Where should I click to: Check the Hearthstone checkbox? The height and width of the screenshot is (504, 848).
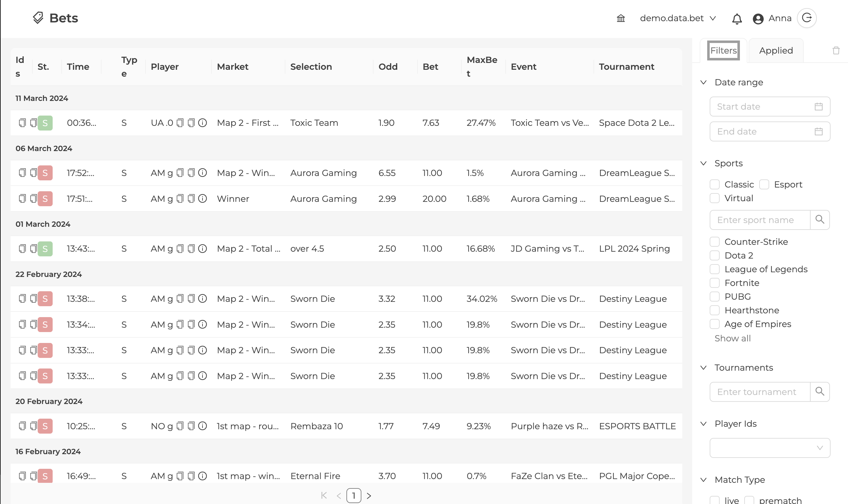(715, 311)
